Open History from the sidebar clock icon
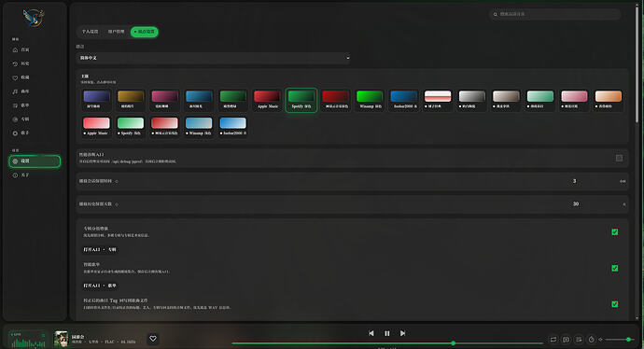 [x=15, y=63]
